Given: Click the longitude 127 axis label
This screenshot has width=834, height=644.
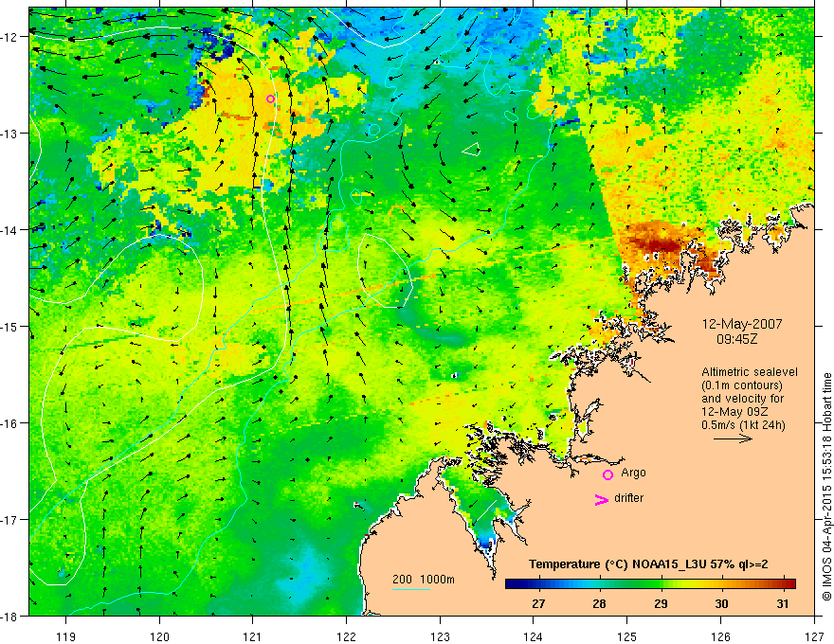Looking at the screenshot, I should point(814,636).
